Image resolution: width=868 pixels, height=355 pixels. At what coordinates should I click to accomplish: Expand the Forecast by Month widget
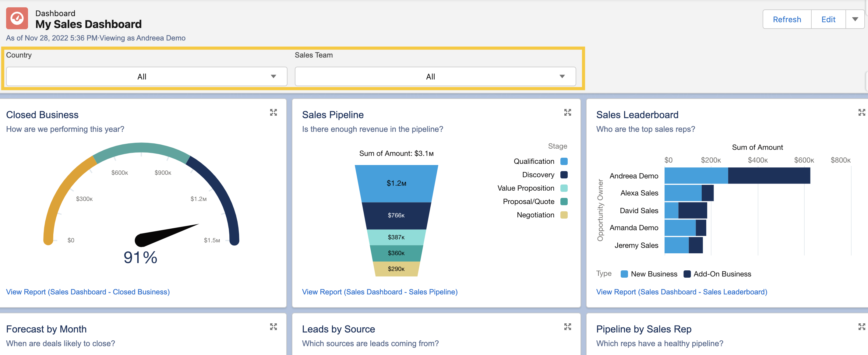pos(273,326)
